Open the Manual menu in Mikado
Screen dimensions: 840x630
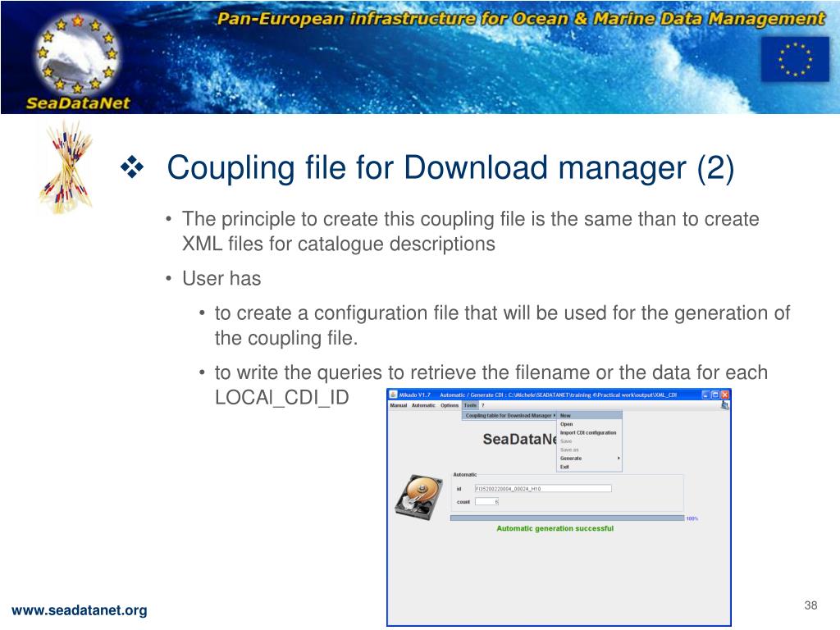(399, 405)
